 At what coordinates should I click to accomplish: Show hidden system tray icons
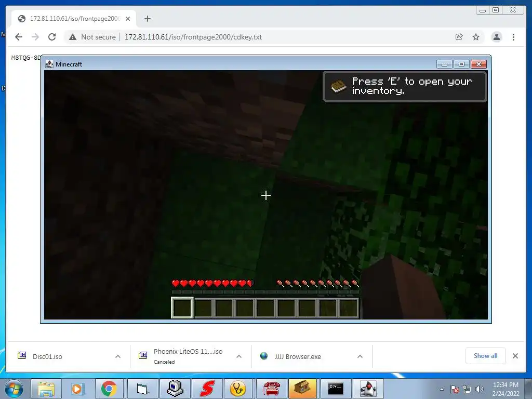tap(442, 389)
